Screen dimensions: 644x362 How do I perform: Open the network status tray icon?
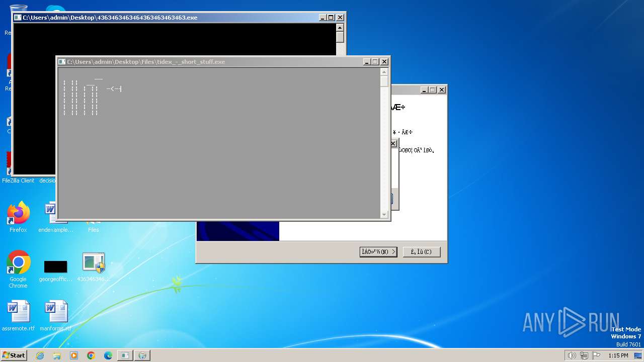point(584,355)
